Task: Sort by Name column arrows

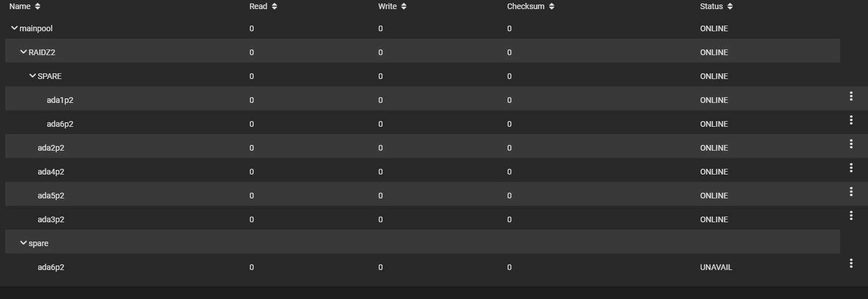Action: [37, 6]
